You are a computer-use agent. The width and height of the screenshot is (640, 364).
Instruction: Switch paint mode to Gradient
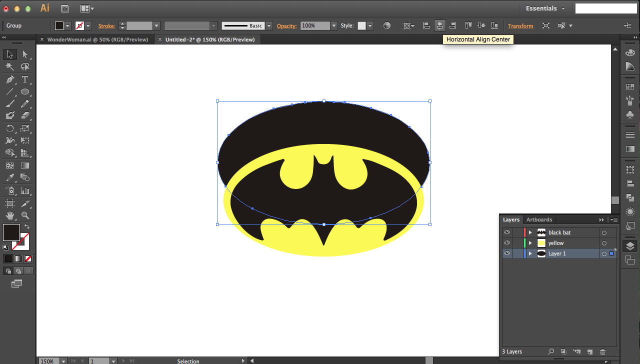click(18, 258)
